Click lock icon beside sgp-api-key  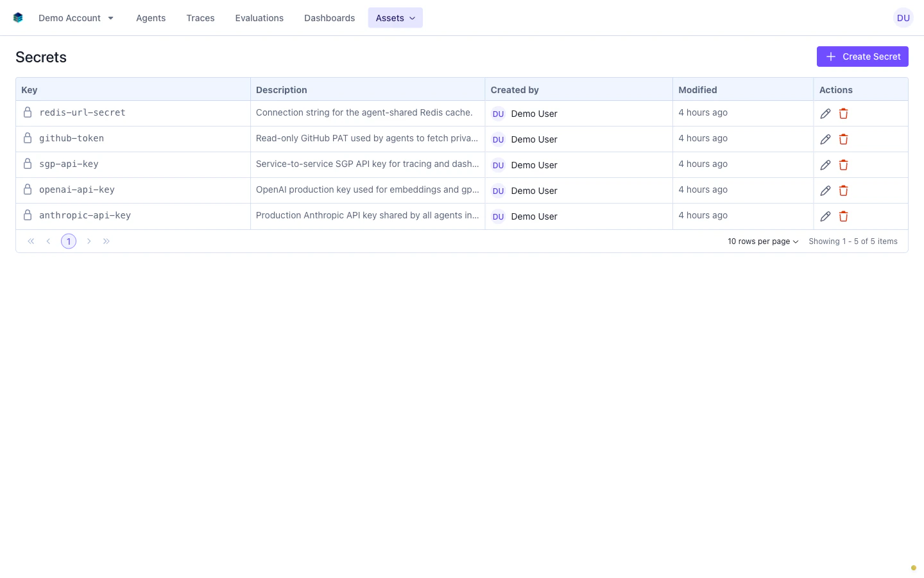pos(28,164)
